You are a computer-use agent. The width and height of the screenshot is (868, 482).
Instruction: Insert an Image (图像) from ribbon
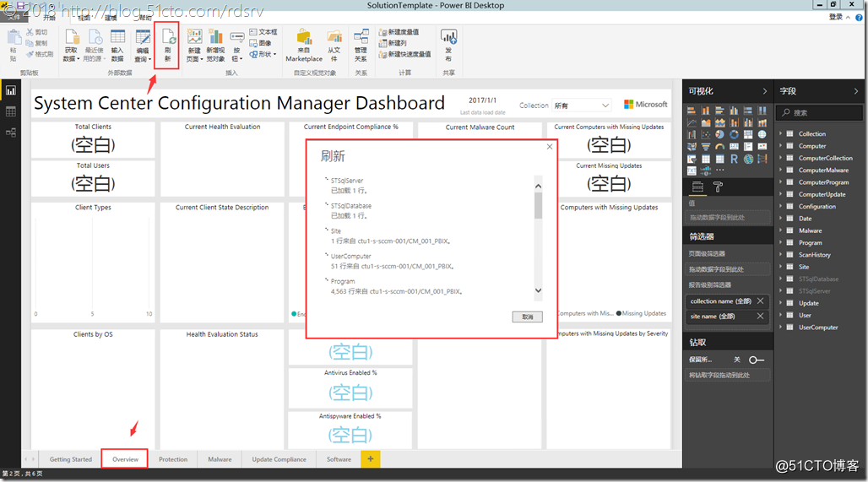click(x=260, y=42)
